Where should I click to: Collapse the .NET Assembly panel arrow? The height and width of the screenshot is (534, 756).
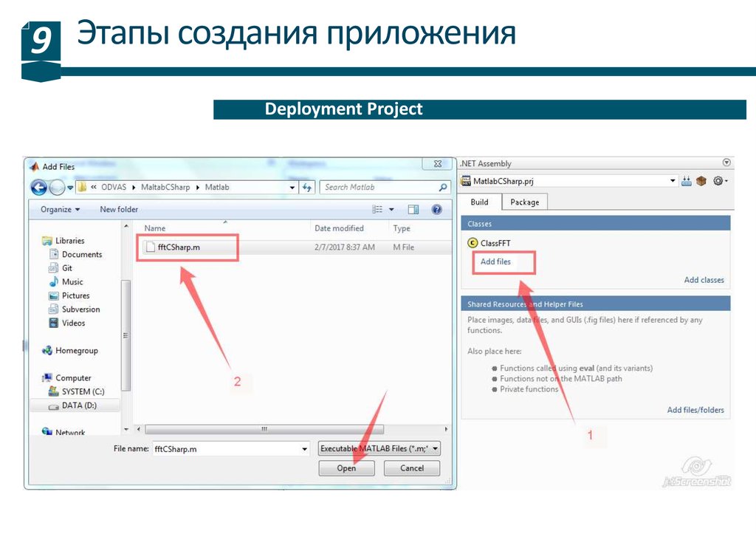click(x=726, y=163)
